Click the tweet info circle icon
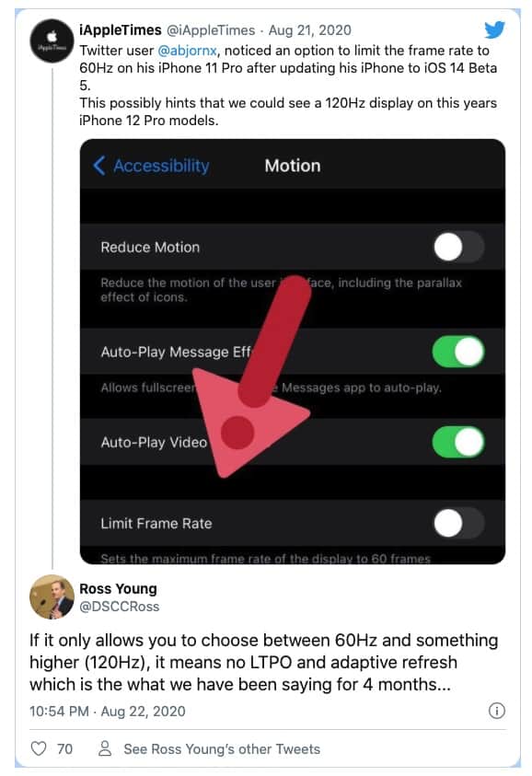 [x=496, y=711]
